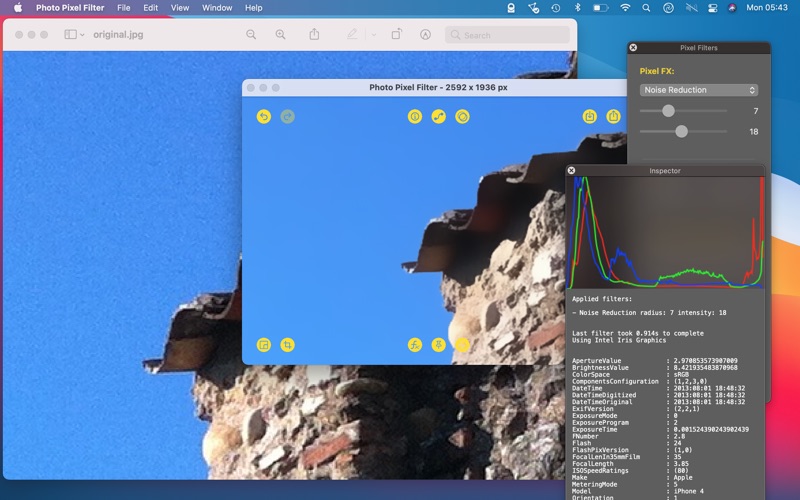Open the Help menu

[x=254, y=8]
